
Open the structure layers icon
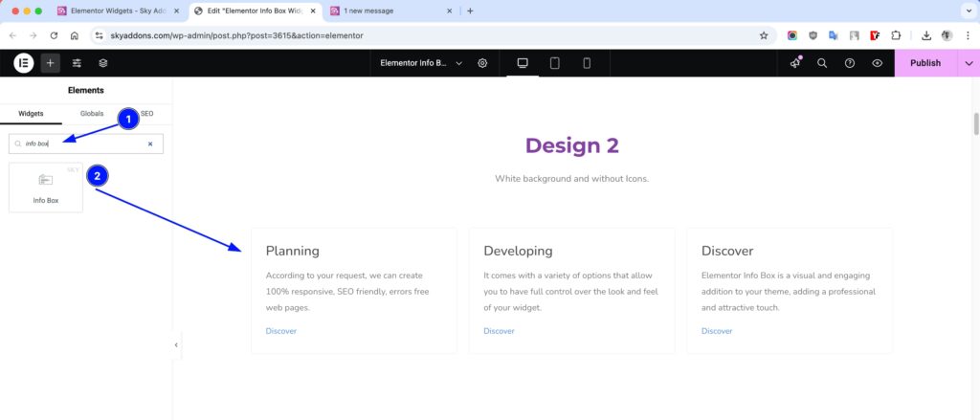tap(103, 63)
